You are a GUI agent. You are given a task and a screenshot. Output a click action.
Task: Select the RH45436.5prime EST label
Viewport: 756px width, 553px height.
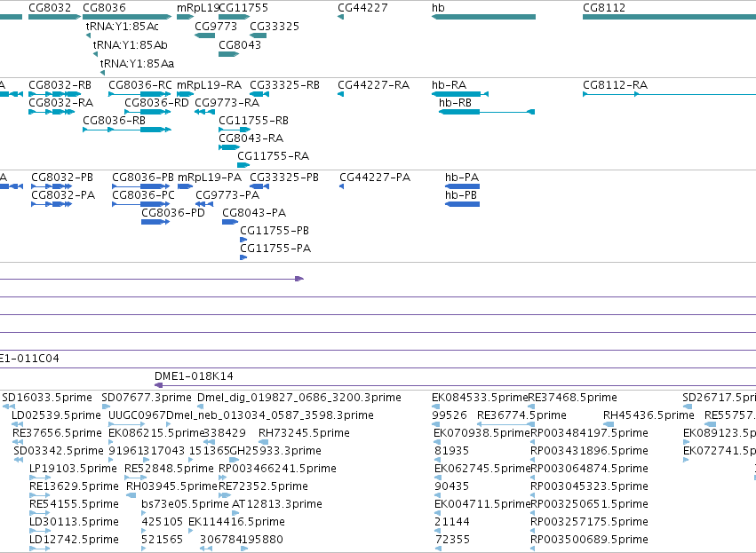(x=649, y=415)
